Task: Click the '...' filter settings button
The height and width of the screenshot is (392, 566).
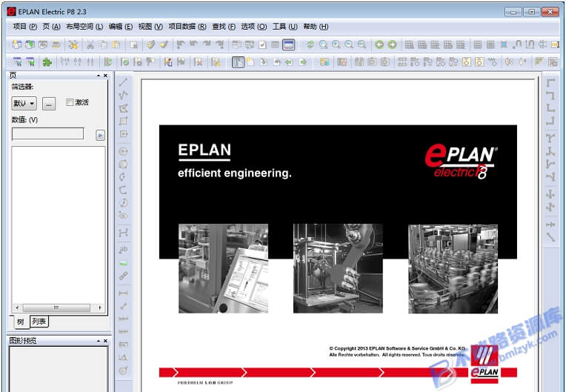Action: tap(49, 104)
